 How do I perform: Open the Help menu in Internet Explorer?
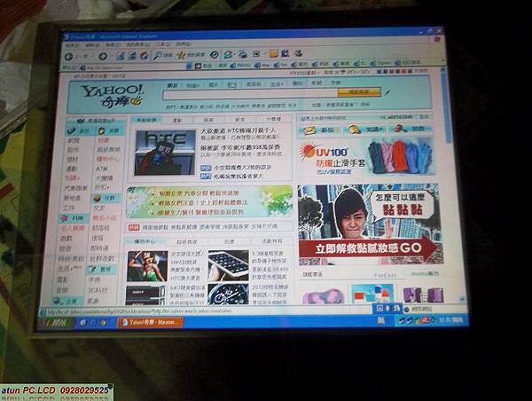click(184, 44)
